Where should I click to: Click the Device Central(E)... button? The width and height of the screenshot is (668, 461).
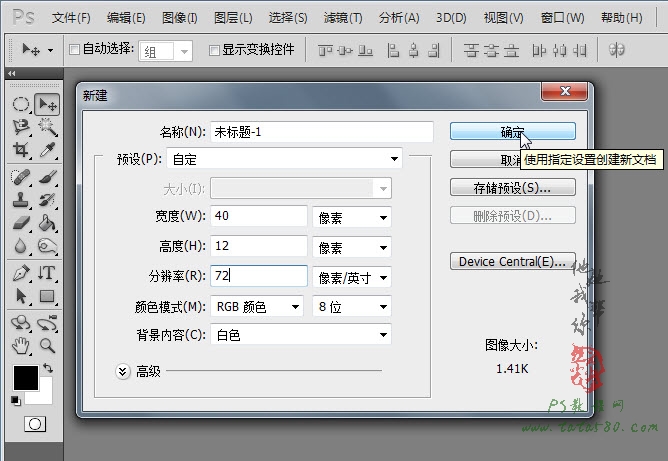[513, 261]
